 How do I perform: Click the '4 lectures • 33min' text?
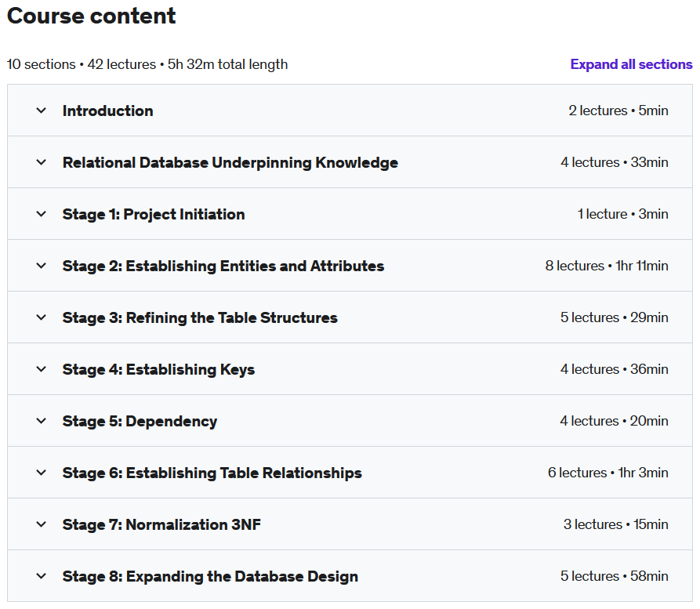(615, 162)
